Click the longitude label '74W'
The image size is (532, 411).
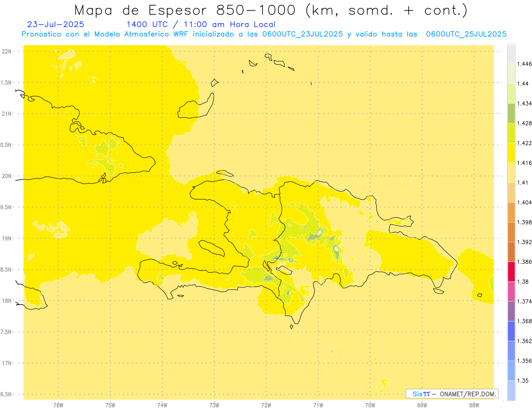tap(162, 405)
